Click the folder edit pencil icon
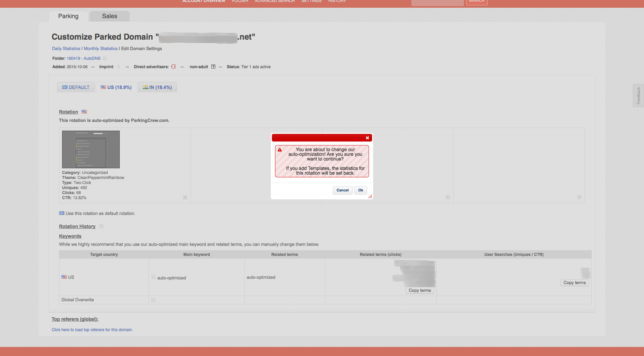 tap(105, 58)
